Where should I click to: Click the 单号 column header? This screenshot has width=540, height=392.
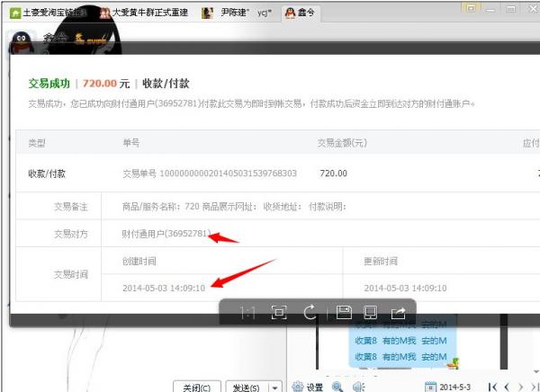pos(131,142)
